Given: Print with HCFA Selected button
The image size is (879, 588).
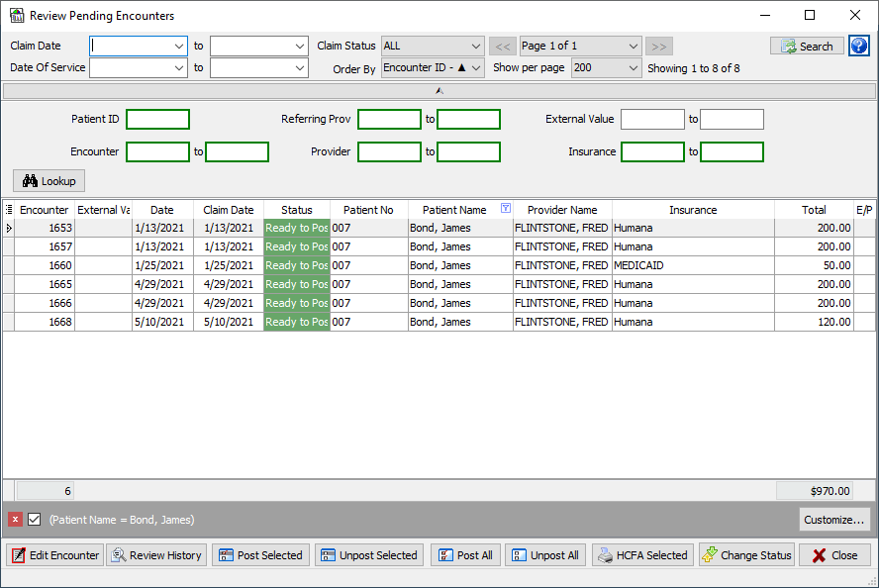Looking at the screenshot, I should pyautogui.click(x=642, y=555).
